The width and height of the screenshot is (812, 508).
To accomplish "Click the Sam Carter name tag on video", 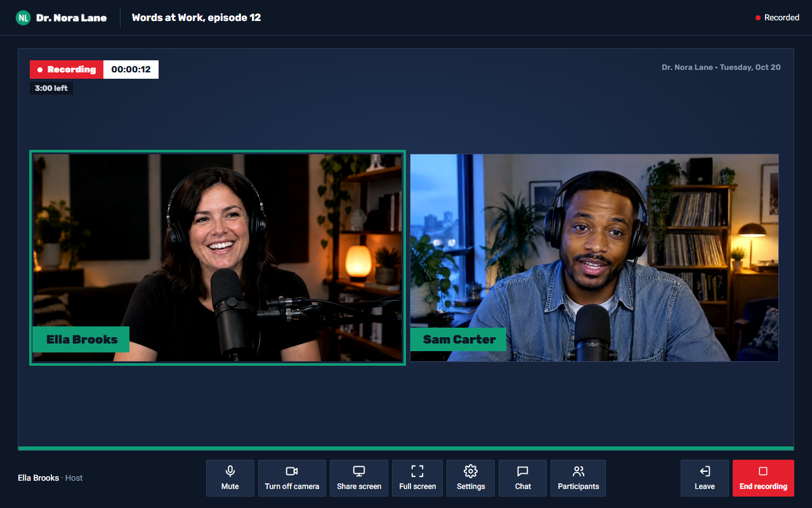I will 459,339.
